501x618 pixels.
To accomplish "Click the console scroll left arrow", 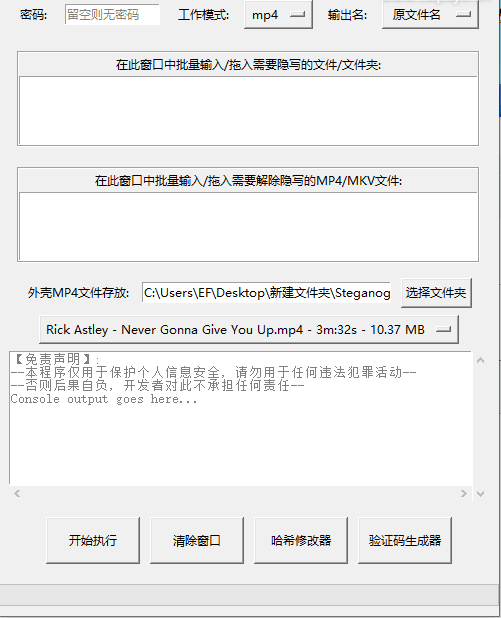I will pos(17,493).
